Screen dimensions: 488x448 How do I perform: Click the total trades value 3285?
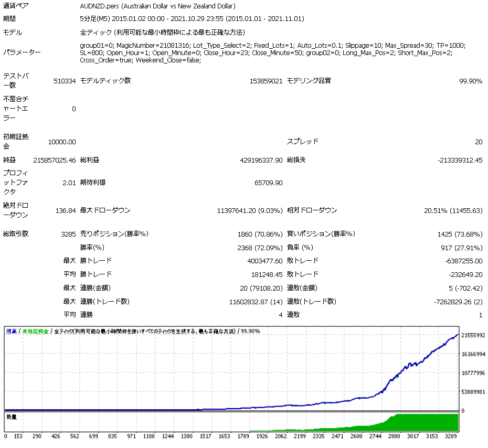(68, 234)
